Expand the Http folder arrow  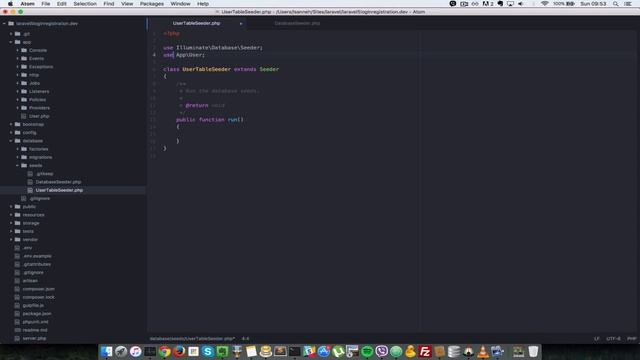click(18, 75)
